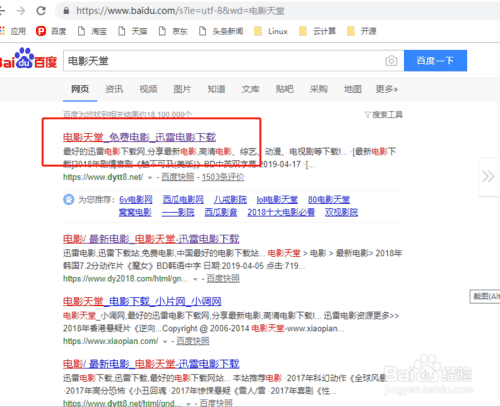Open 百度快照 for dy2018.com result

(223, 279)
